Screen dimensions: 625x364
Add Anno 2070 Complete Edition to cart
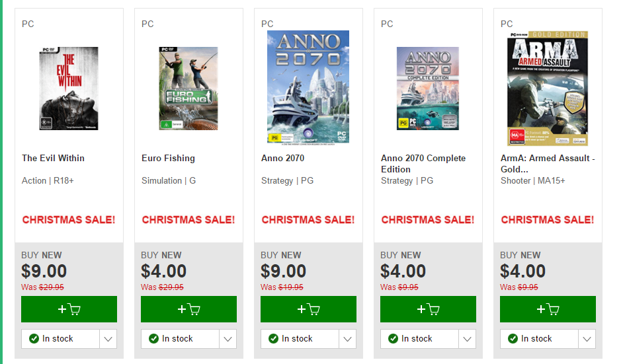pos(428,309)
